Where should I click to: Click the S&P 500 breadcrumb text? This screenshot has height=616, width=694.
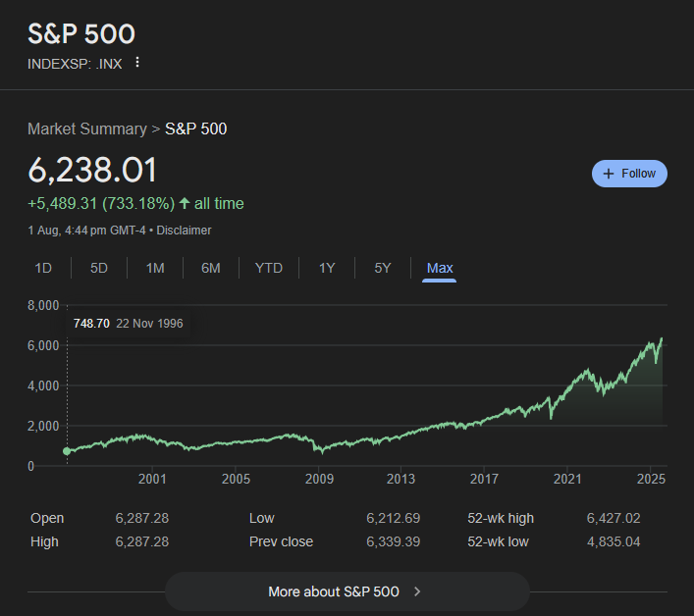coord(195,128)
